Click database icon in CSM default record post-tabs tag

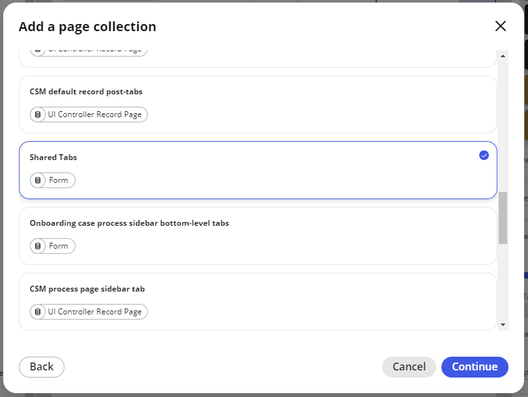pyautogui.click(x=38, y=114)
